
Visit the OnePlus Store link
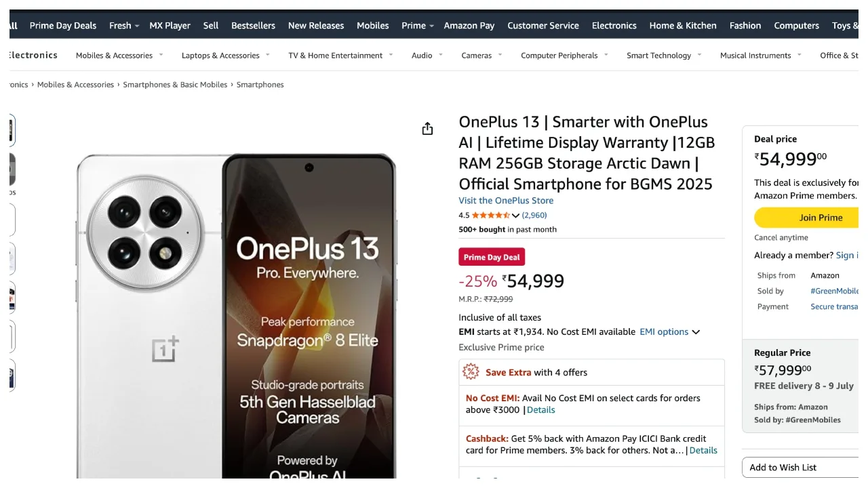(x=506, y=201)
